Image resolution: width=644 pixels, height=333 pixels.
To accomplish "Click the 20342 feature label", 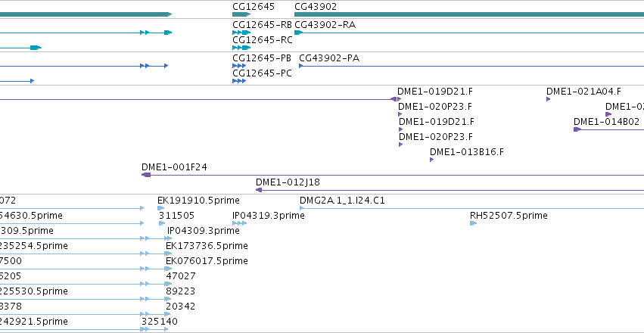I will 180,307.
